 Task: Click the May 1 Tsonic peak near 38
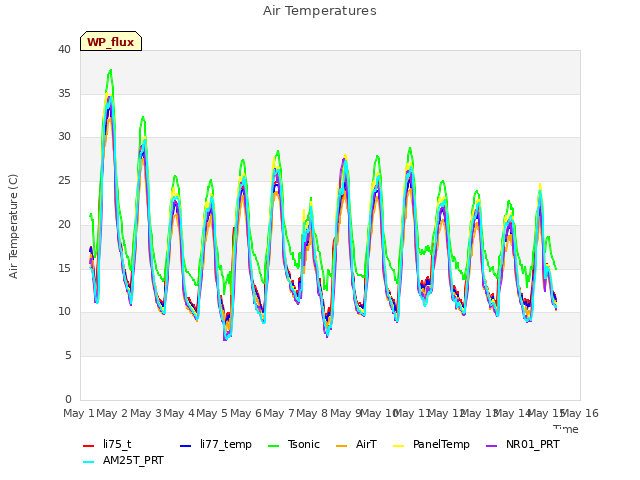(110, 71)
